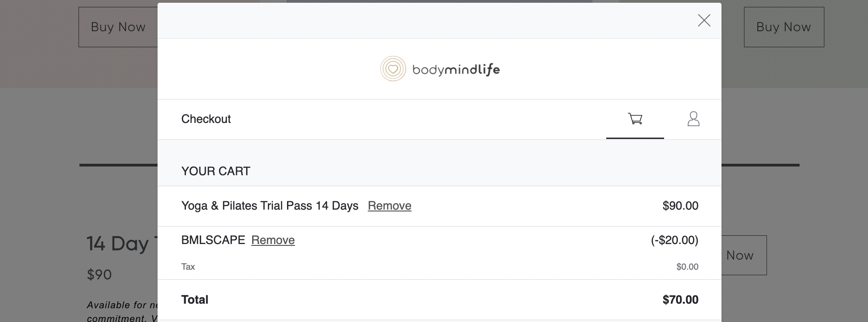
Task: Select the Yoga & Pilates Trial Pass 14 Days name
Action: pyautogui.click(x=270, y=205)
